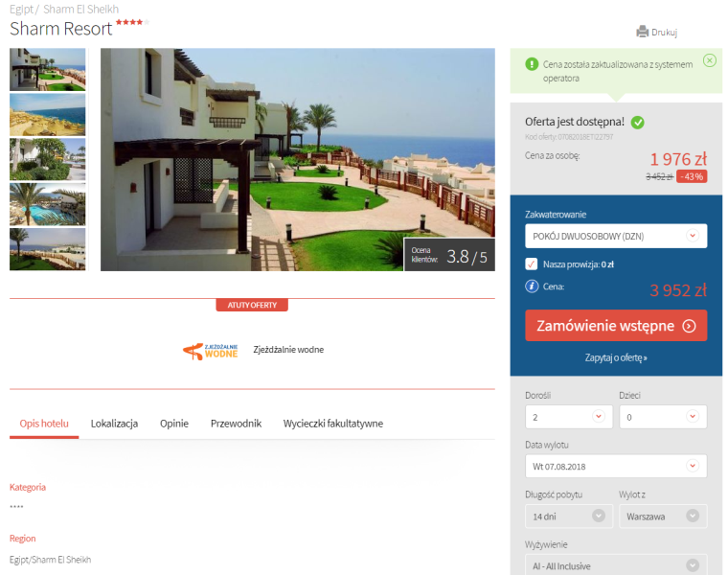Select the garden building thumbnail
The width and height of the screenshot is (728, 575).
[47, 159]
